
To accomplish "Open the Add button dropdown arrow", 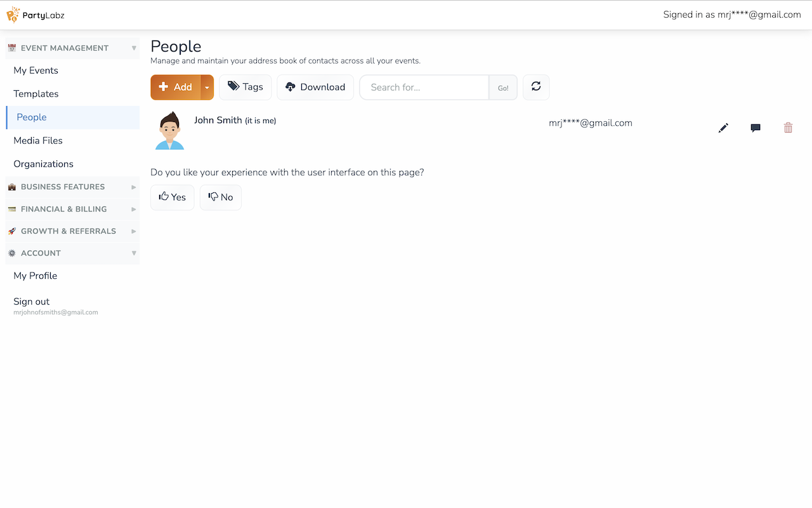I will pos(207,88).
